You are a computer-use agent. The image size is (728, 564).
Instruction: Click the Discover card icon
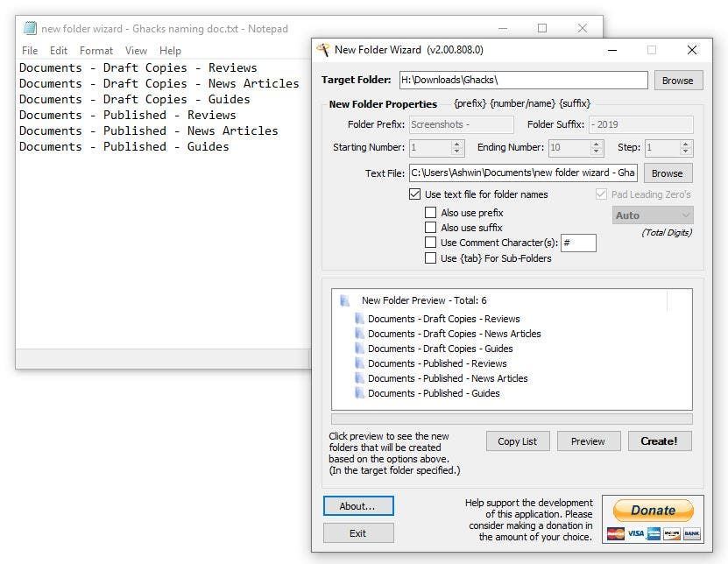[x=672, y=534]
